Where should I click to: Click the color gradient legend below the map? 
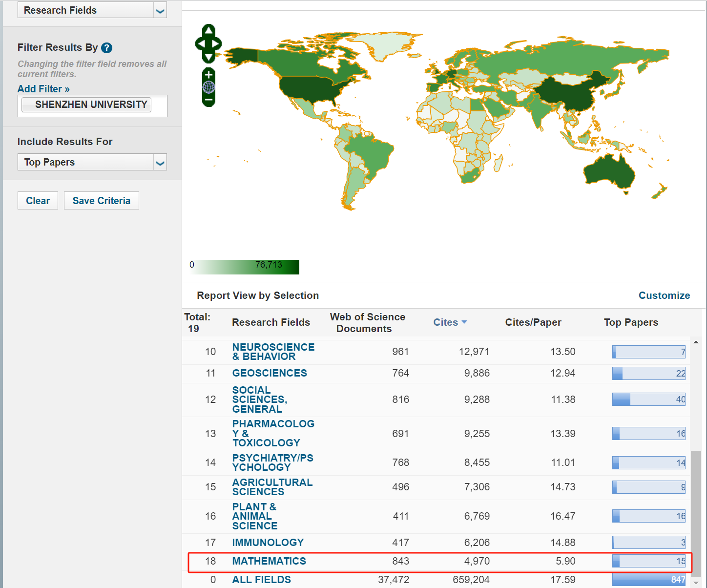pos(244,267)
